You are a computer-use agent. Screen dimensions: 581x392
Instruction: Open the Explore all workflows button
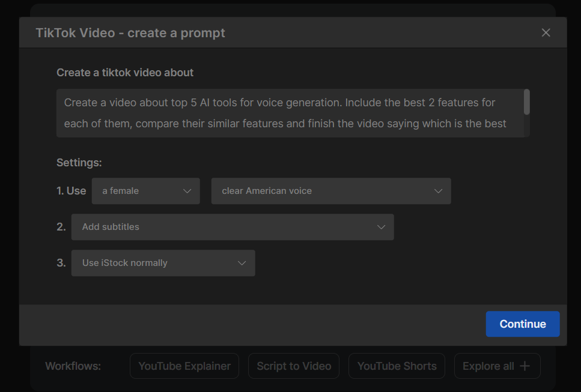[x=496, y=366]
